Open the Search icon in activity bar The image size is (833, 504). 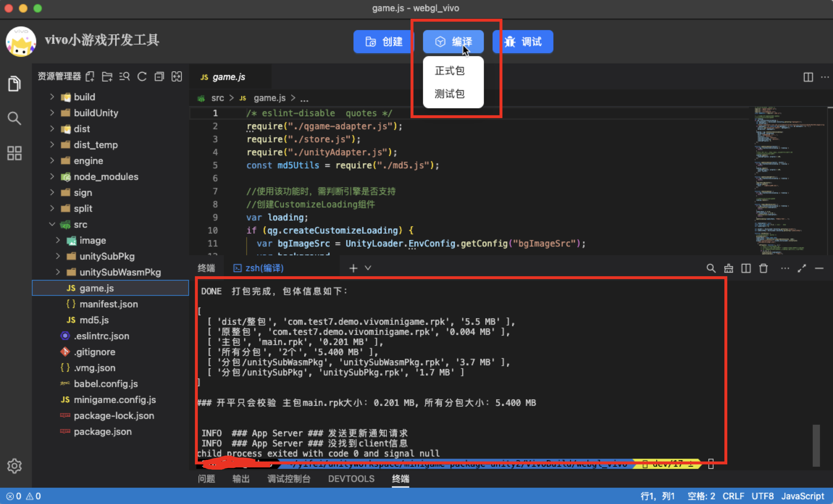pyautogui.click(x=14, y=118)
